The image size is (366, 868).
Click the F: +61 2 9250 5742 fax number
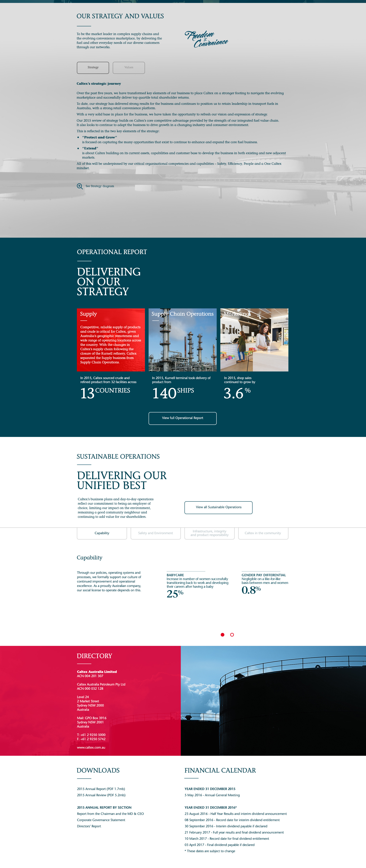point(91,739)
